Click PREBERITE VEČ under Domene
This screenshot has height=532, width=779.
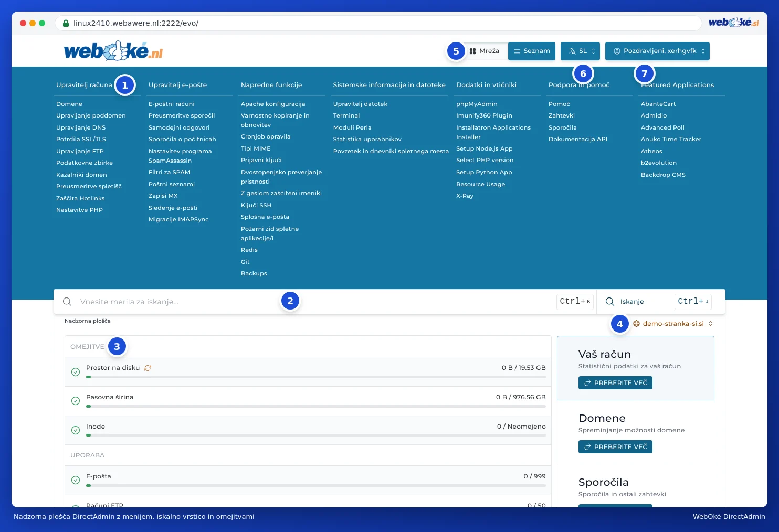click(615, 447)
